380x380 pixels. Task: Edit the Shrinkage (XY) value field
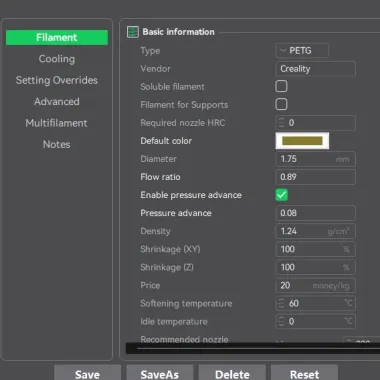click(x=316, y=249)
